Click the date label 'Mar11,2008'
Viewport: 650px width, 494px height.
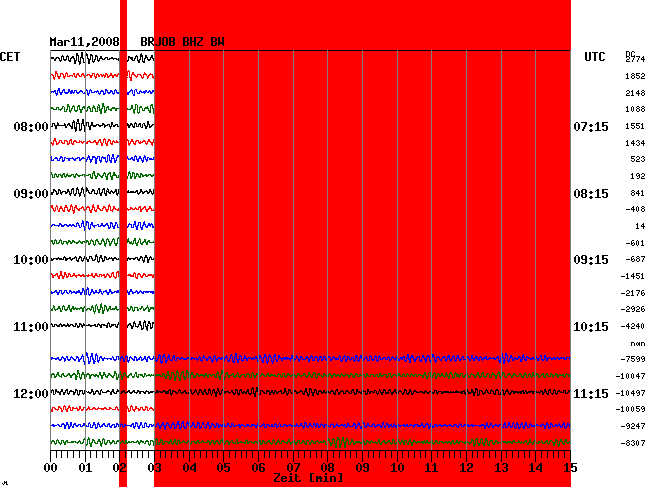[84, 42]
